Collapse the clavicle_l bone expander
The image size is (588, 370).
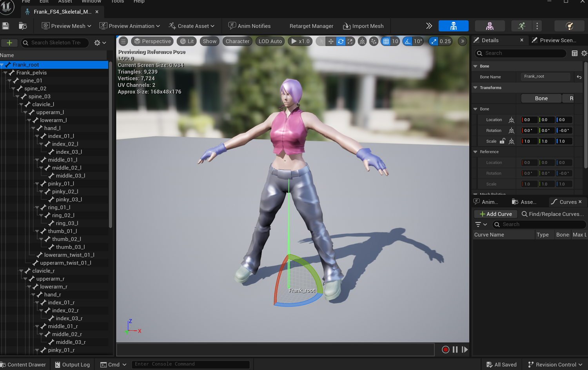[x=21, y=104]
